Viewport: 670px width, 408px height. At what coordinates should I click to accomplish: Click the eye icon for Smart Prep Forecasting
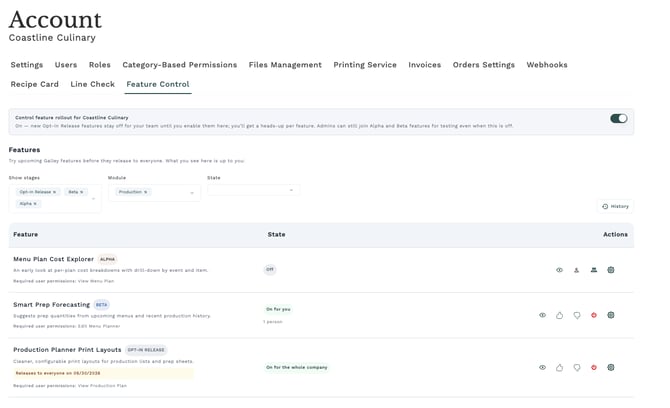[x=542, y=315]
